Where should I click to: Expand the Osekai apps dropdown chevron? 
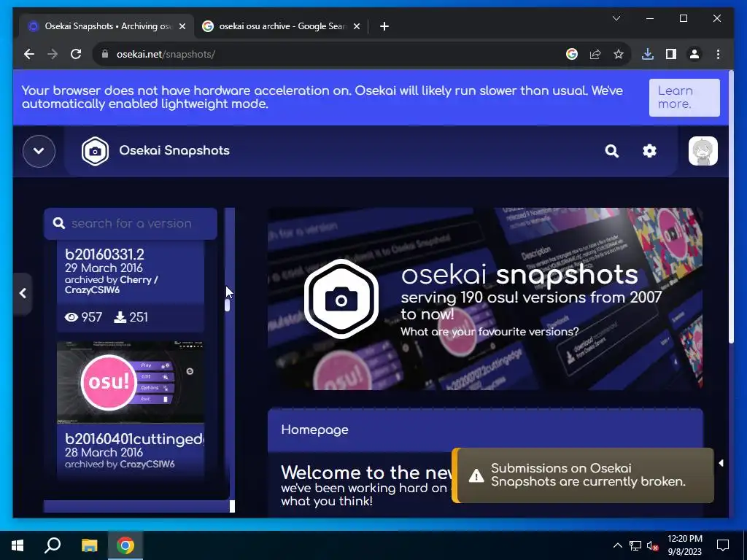(39, 151)
